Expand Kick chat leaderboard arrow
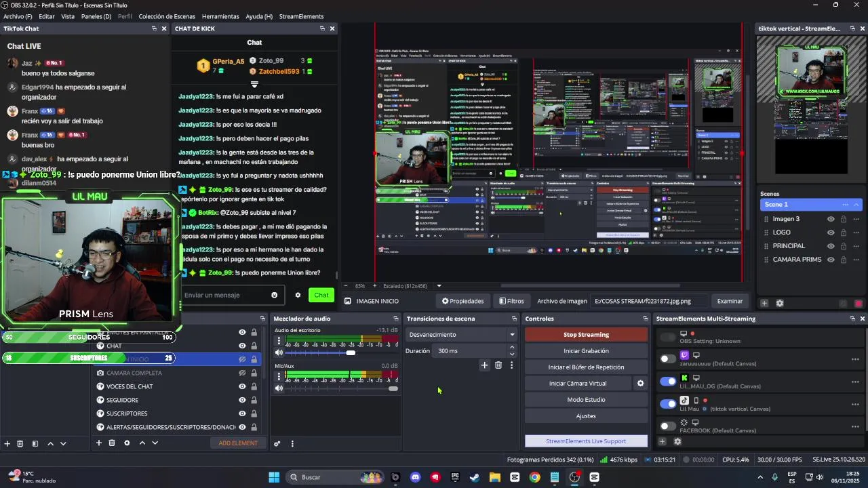The image size is (868, 488). tap(254, 85)
